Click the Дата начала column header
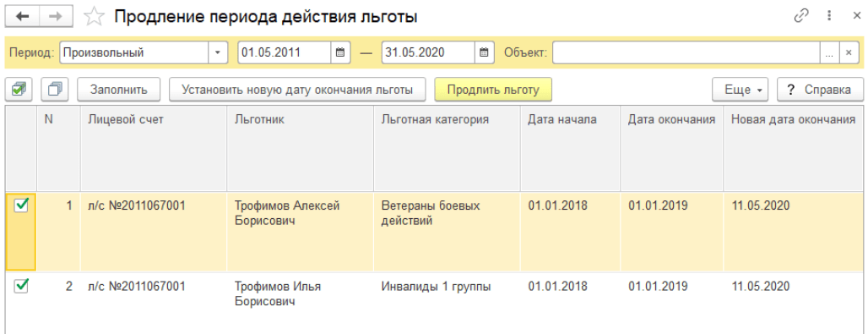This screenshot has width=868, height=334. coord(570,148)
